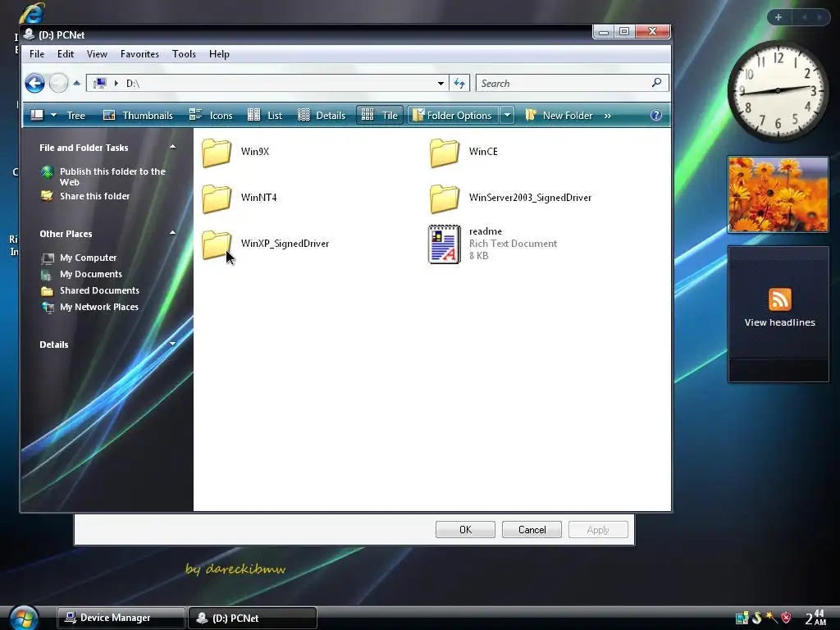Switch to Tree view
Screen dimensions: 840x630
[75, 115]
